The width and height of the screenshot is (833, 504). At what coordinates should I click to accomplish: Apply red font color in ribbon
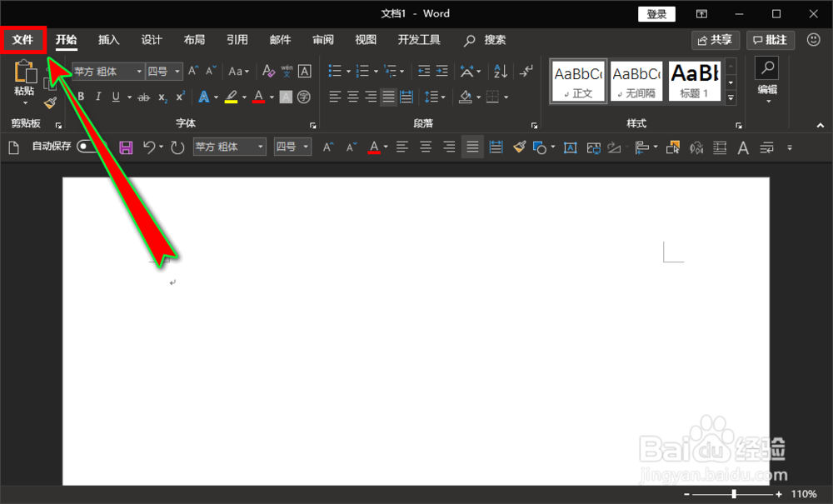[x=259, y=97]
